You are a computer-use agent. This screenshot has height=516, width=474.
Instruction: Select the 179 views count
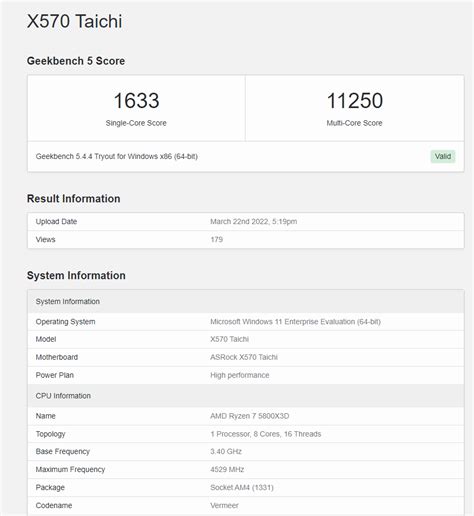[x=217, y=240]
